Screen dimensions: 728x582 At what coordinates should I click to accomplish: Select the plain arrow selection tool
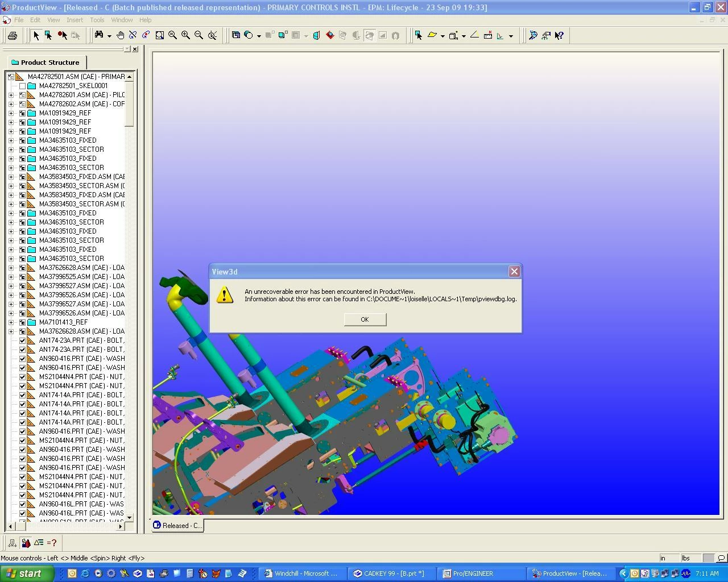point(36,35)
